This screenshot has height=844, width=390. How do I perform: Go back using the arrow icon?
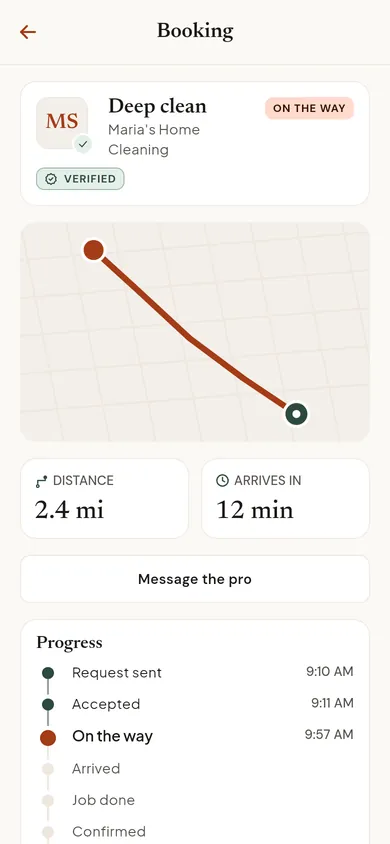27,32
